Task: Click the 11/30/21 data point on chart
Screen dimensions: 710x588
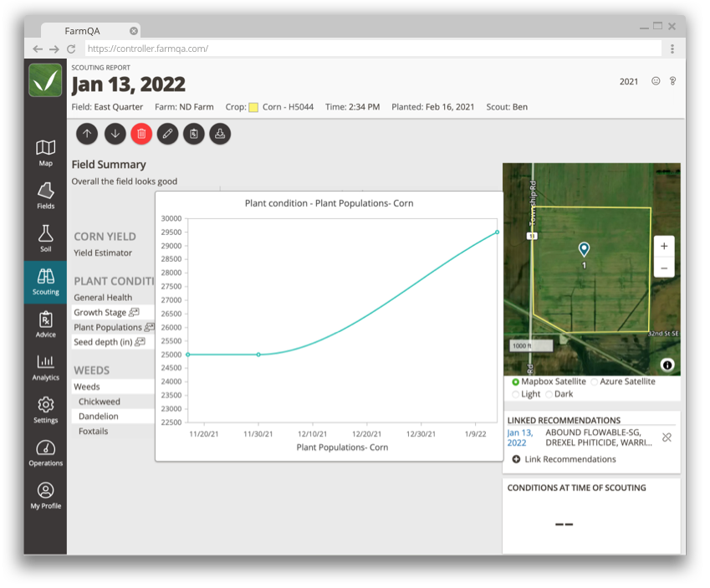Action: (258, 355)
